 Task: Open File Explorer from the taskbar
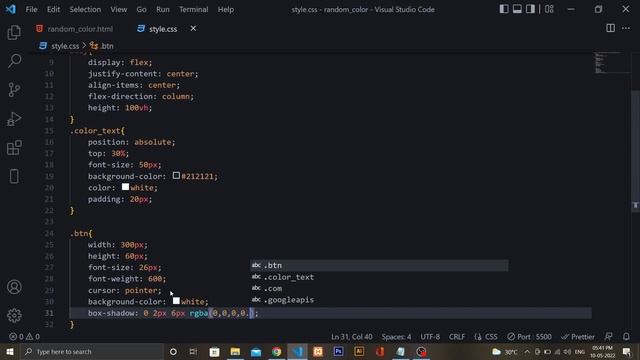[235, 351]
